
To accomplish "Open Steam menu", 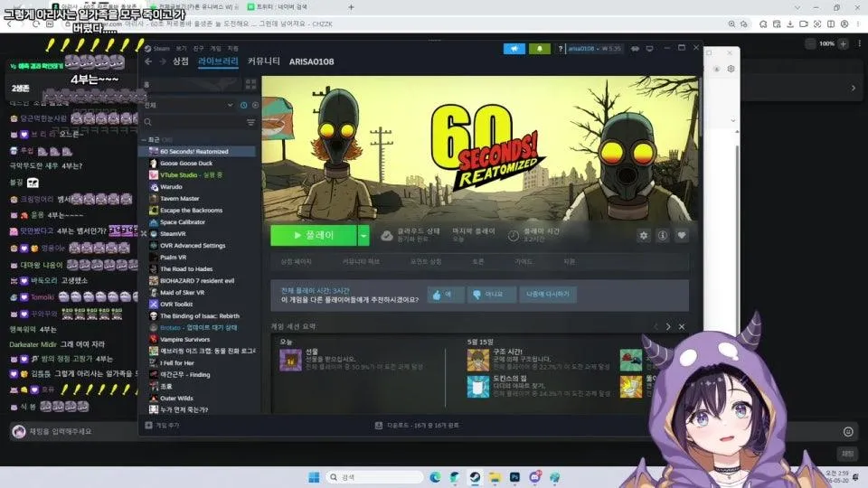I will [161, 49].
